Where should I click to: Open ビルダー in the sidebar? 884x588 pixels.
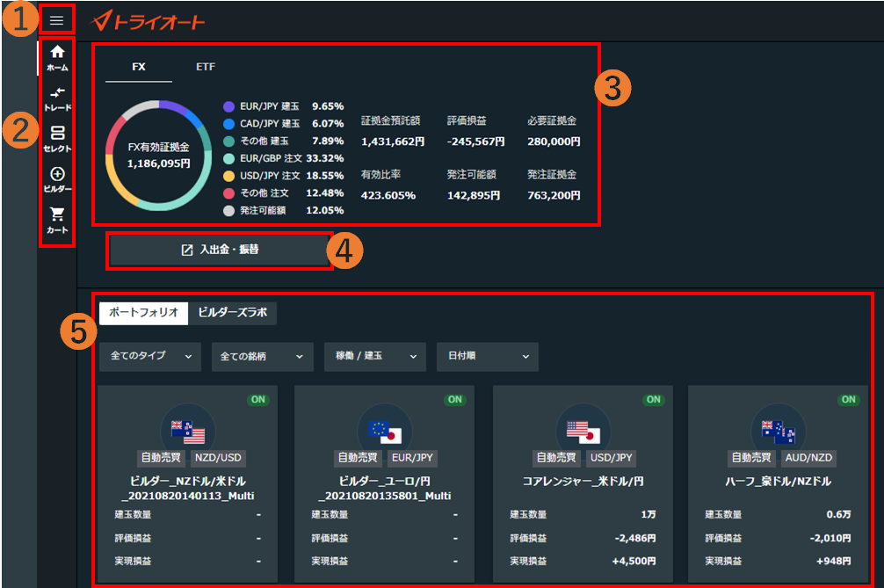click(57, 180)
